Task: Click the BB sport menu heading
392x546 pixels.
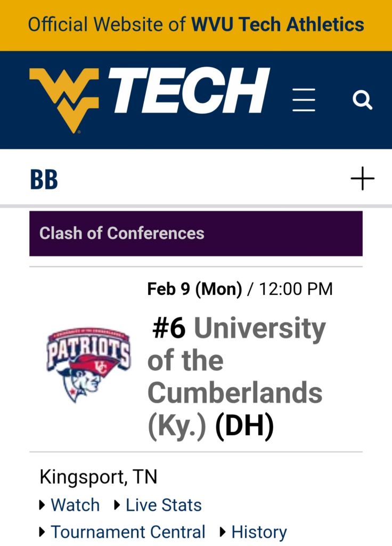Action: [x=44, y=179]
